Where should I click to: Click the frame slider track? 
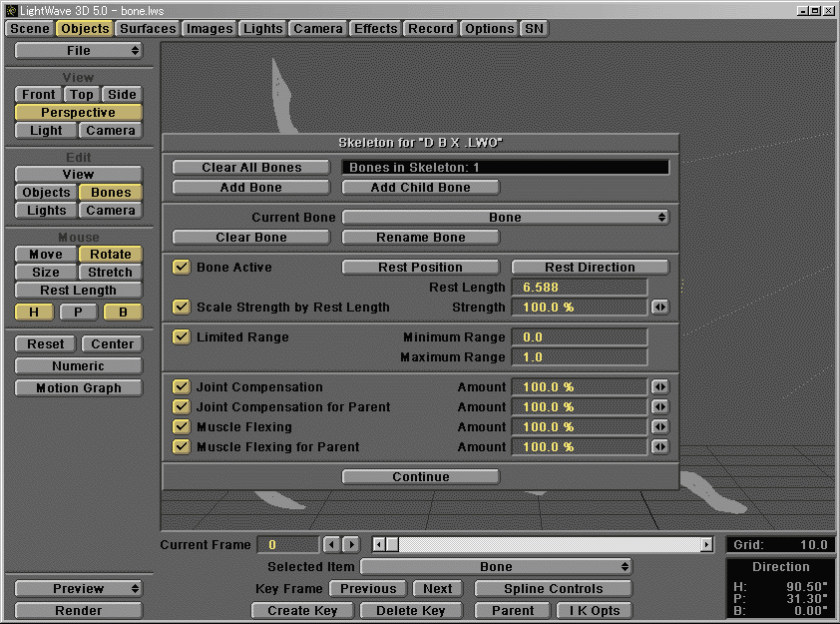pyautogui.click(x=549, y=545)
